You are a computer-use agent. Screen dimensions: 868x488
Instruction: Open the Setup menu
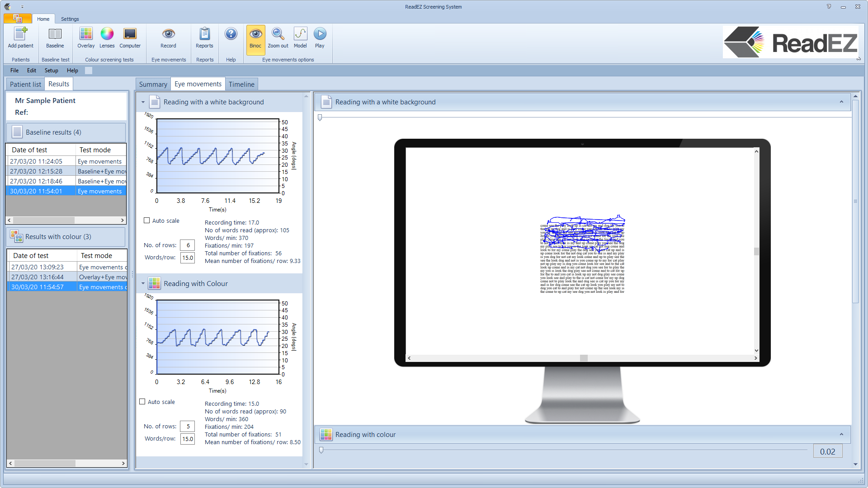pyautogui.click(x=51, y=70)
